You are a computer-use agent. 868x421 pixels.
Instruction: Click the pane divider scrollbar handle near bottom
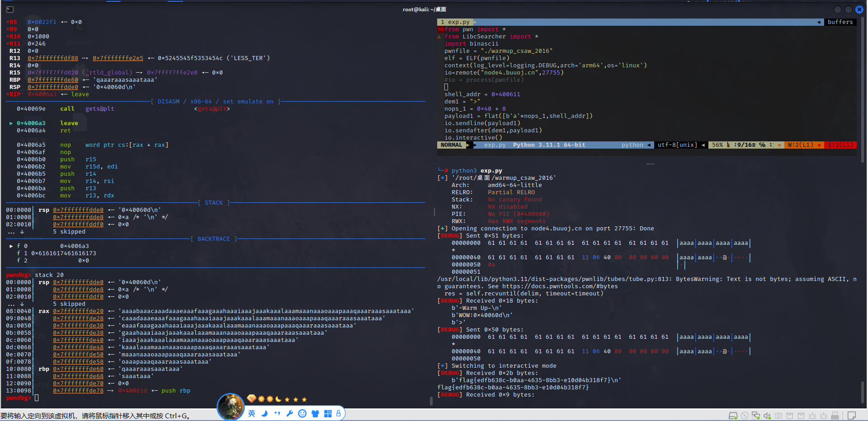431,401
